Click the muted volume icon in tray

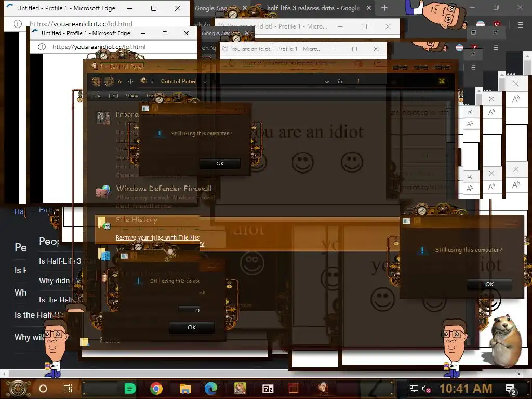tap(426, 389)
